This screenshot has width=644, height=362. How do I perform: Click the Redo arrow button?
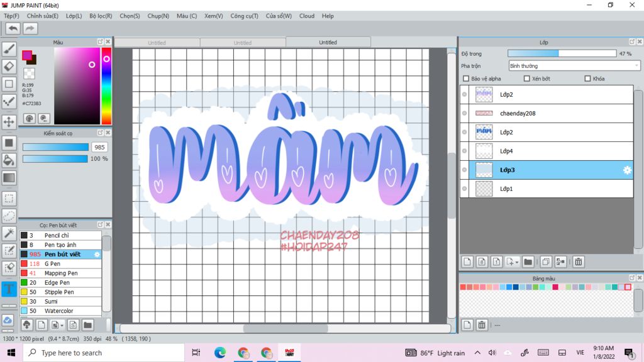30,28
